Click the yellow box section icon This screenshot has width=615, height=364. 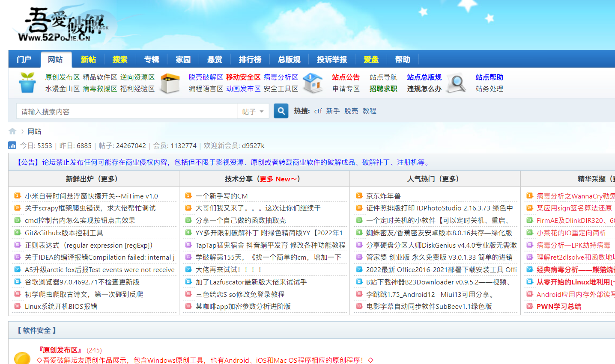click(170, 83)
